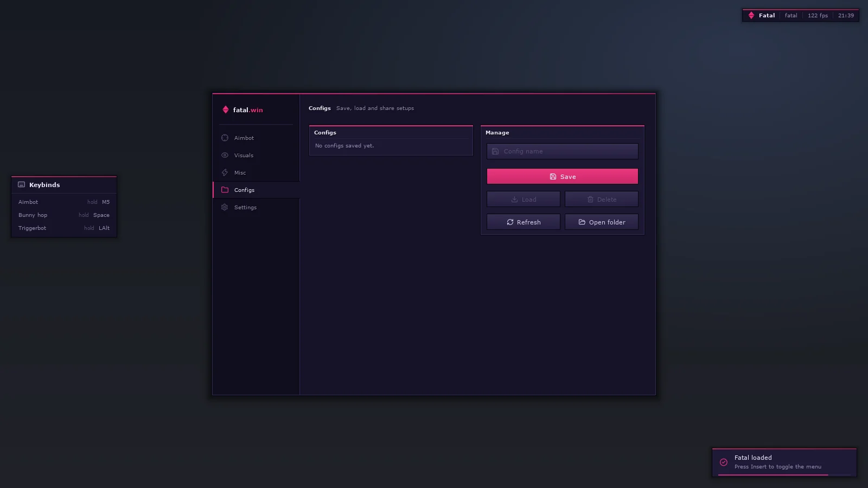Viewport: 868px width, 488px height.
Task: Click the Aimbot crosshair icon in sidebar
Action: pyautogui.click(x=225, y=138)
